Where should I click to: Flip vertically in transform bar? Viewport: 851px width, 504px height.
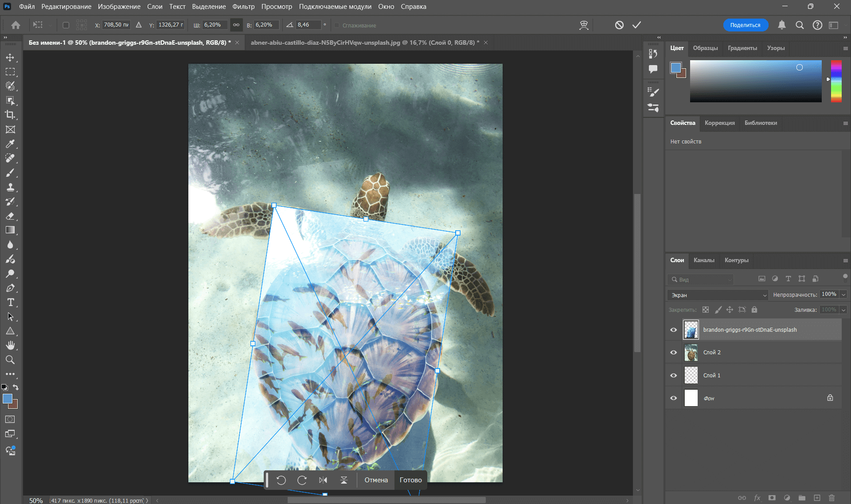pos(344,480)
